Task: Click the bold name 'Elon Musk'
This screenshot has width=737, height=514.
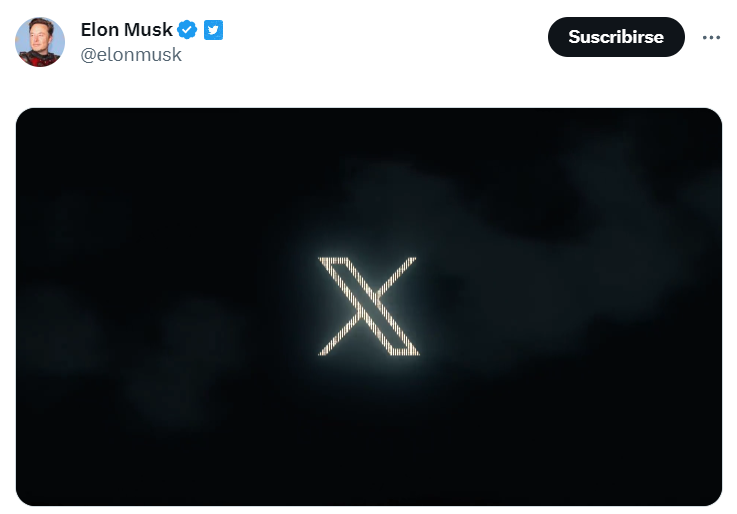Action: point(126,30)
